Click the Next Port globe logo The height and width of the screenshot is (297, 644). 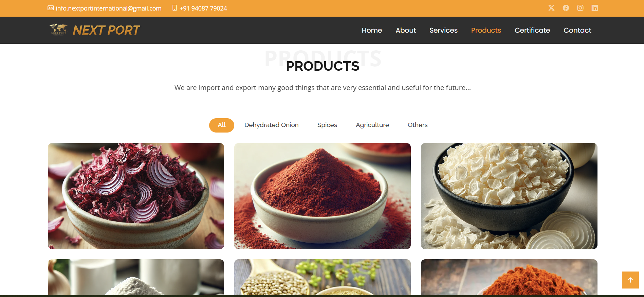pos(58,30)
